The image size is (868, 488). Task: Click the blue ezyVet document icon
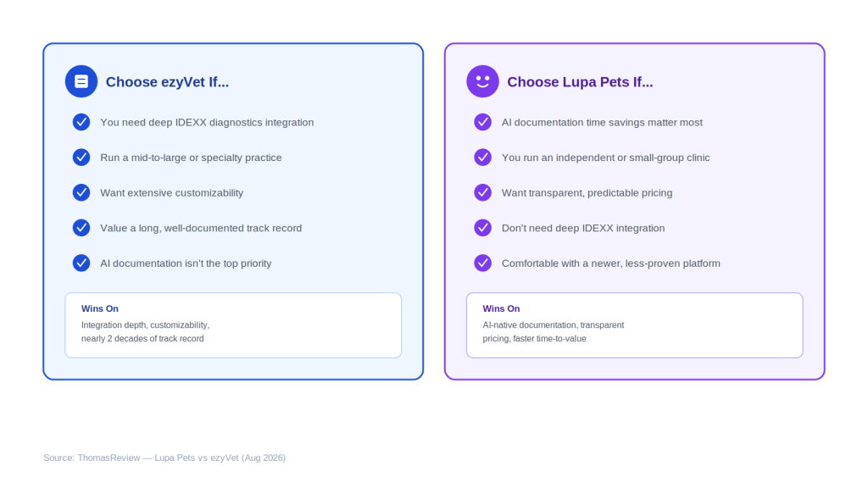tap(81, 81)
